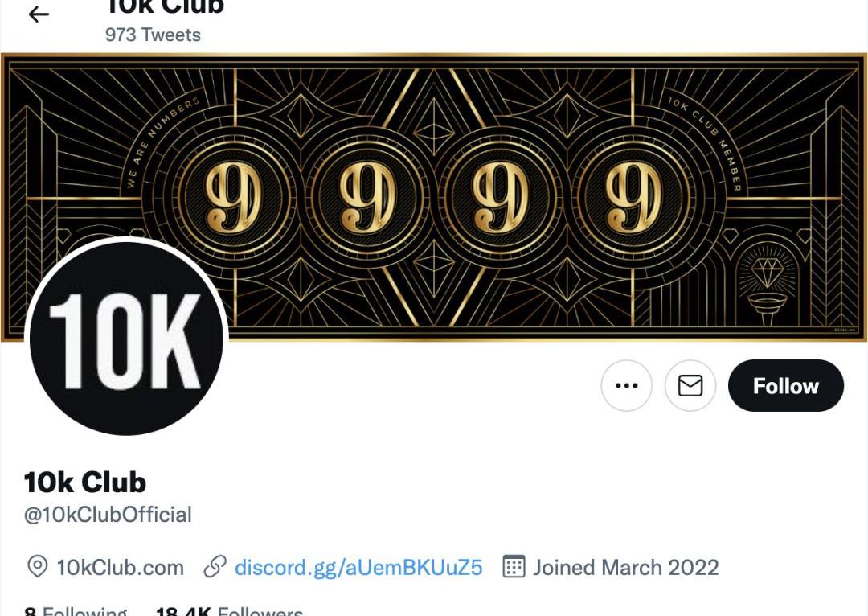Open the Following list
868x616 pixels.
[76, 611]
